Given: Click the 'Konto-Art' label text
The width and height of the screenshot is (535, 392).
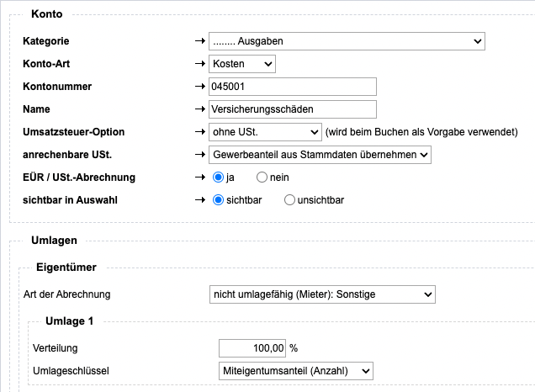Looking at the screenshot, I should [x=46, y=64].
